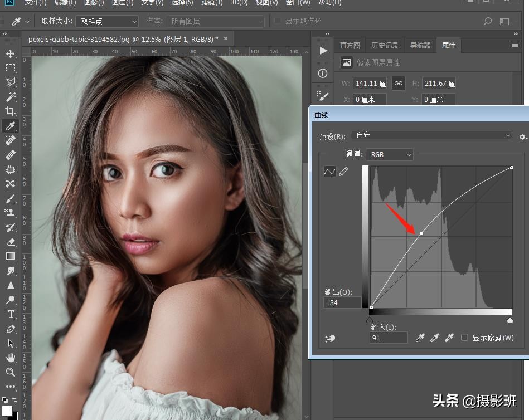This screenshot has height=420, width=529.
Task: Select the Polygonal Lasso tool
Action: click(x=11, y=82)
